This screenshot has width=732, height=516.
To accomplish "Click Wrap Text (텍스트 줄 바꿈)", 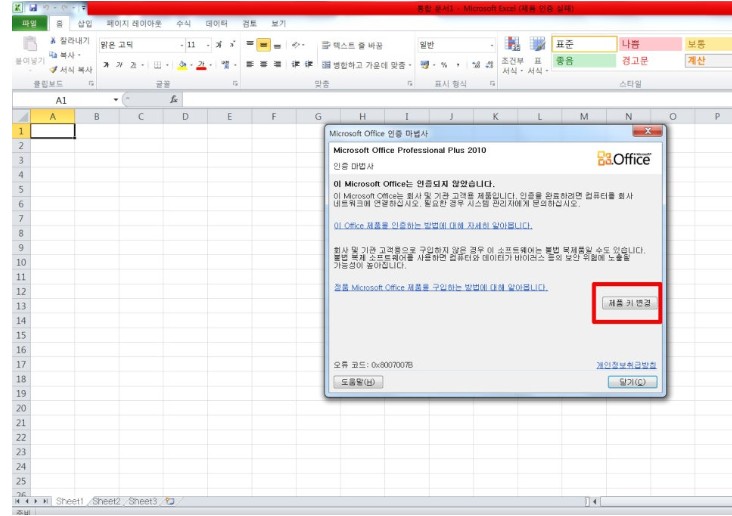I will point(353,45).
